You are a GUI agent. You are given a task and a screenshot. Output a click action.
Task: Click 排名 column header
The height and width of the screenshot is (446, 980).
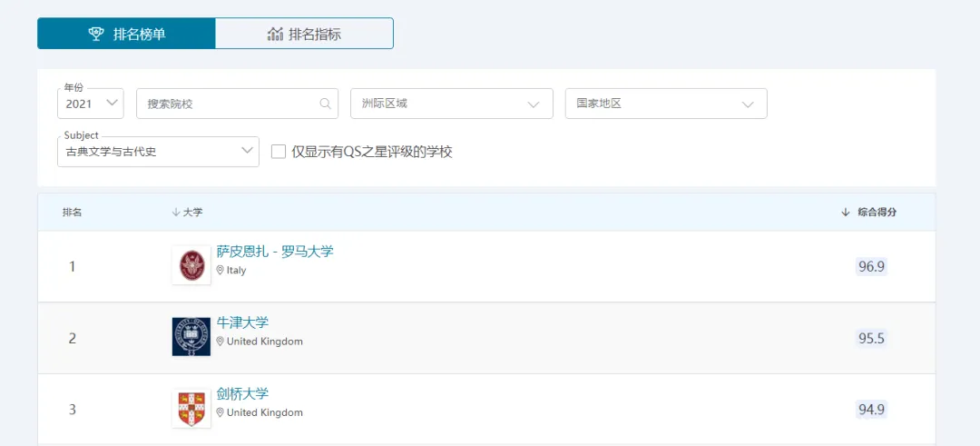(72, 213)
